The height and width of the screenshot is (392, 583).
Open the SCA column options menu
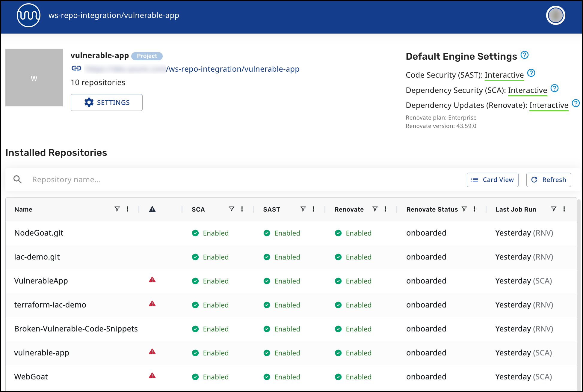click(242, 209)
